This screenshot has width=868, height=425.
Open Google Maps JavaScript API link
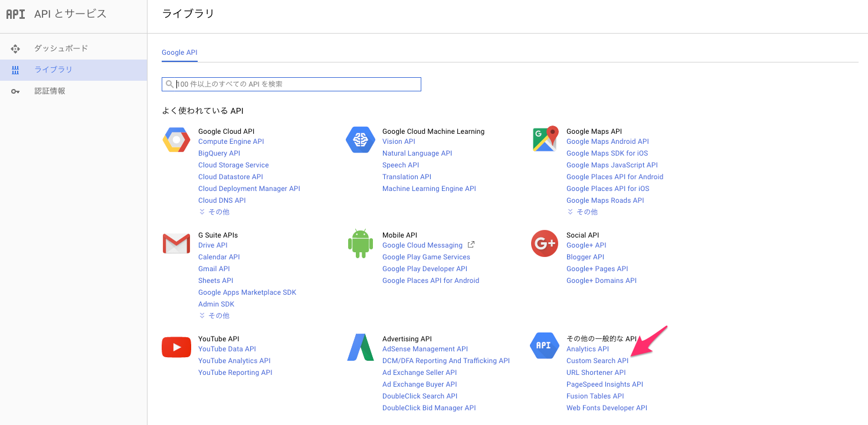[612, 165]
